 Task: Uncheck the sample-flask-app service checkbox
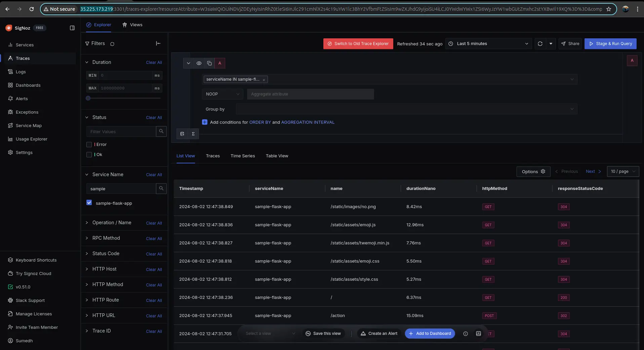(x=89, y=203)
